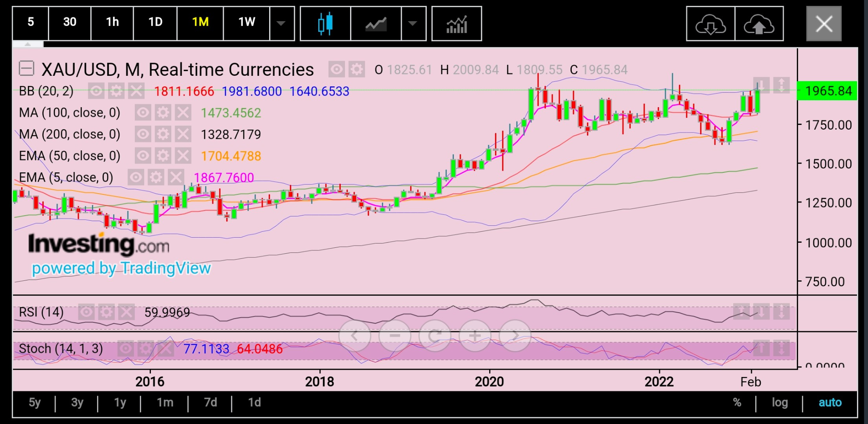The height and width of the screenshot is (424, 868).
Task: Move RSI pane up
Action: pos(741,311)
